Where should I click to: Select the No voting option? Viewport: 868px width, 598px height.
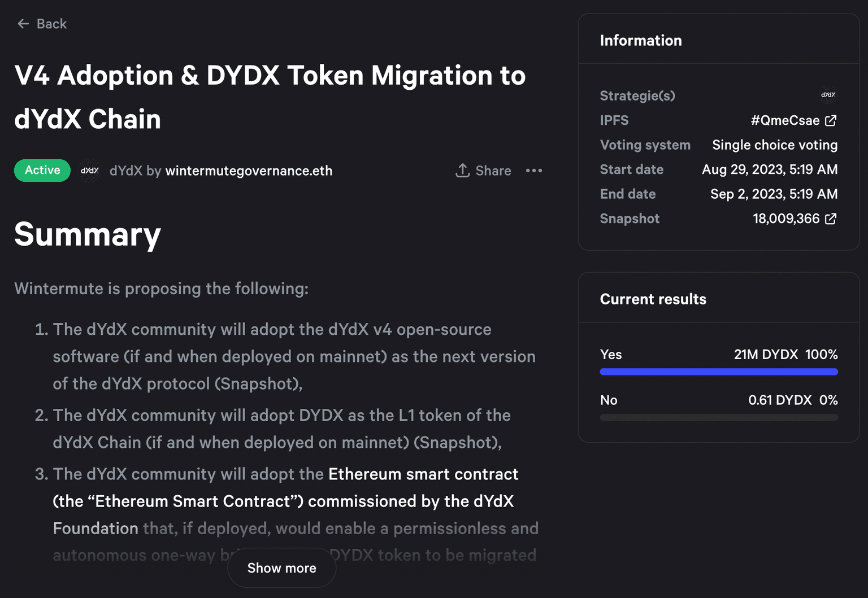[609, 400]
